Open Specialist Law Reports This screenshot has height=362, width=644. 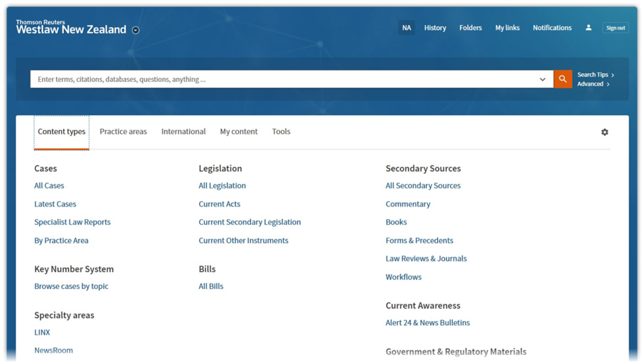point(72,222)
